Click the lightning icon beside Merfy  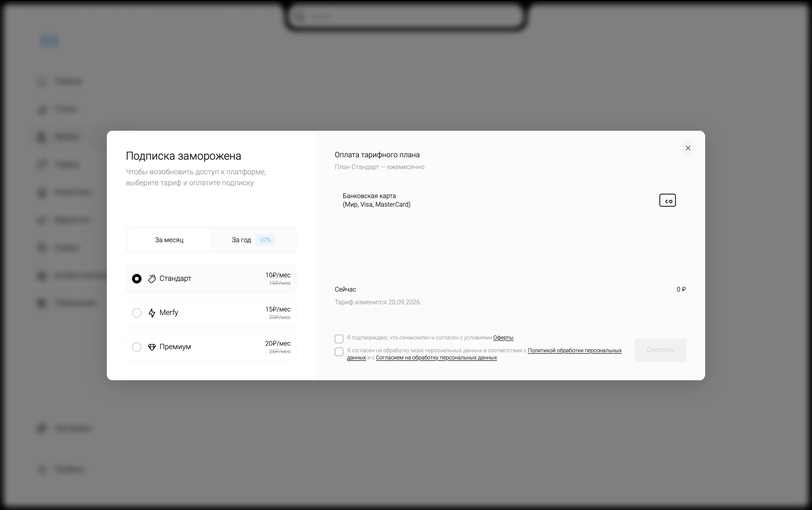click(x=152, y=313)
